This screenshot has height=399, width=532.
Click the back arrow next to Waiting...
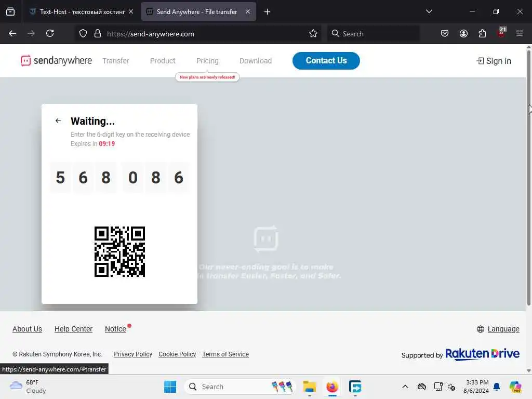coord(58,121)
